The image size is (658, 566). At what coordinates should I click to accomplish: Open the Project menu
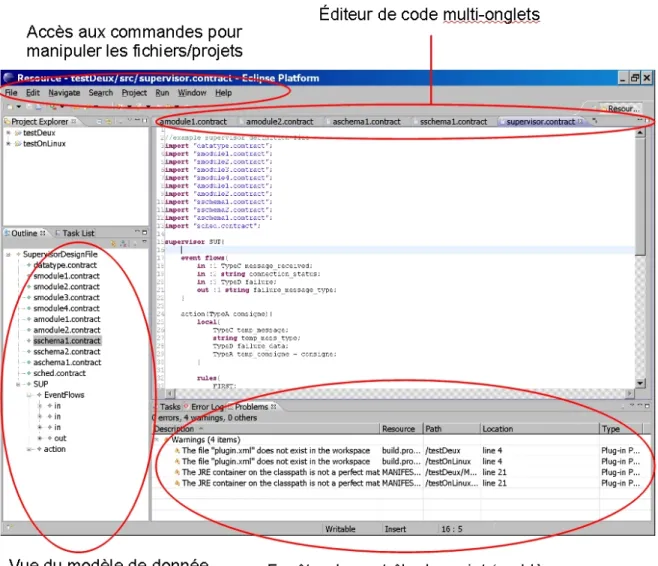pyautogui.click(x=134, y=93)
